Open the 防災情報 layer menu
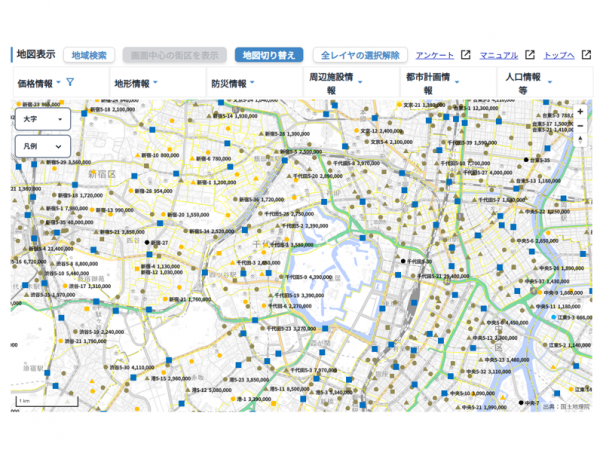This screenshot has height=450, width=600. pos(233,84)
